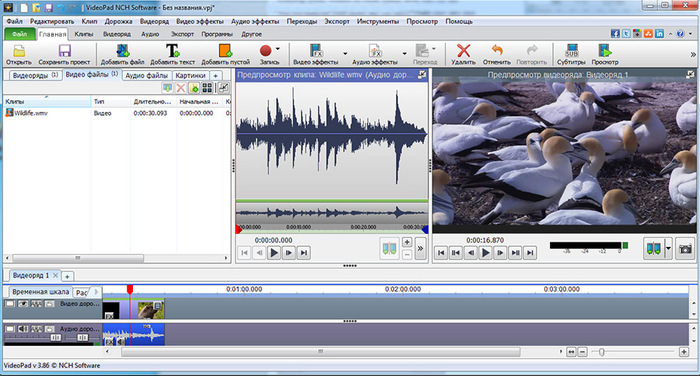Toggle the audio track lock icon
This screenshot has height=376, width=700.
(x=50, y=329)
